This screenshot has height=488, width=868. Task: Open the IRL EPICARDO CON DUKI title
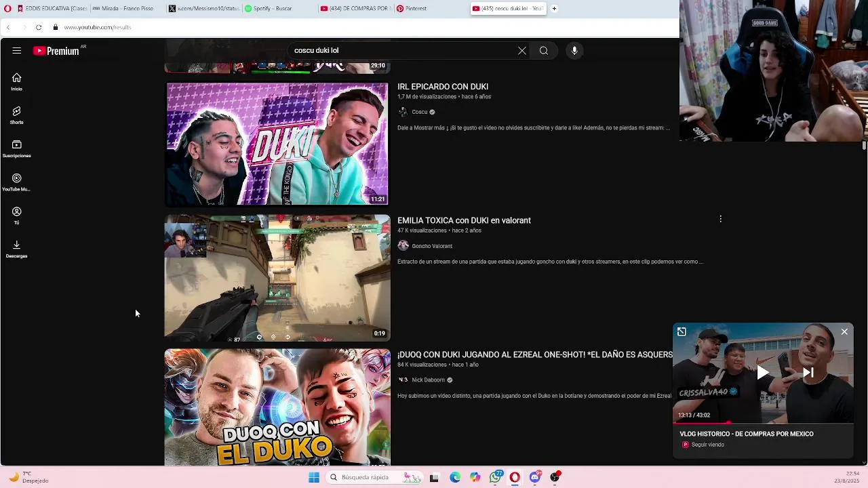click(443, 87)
